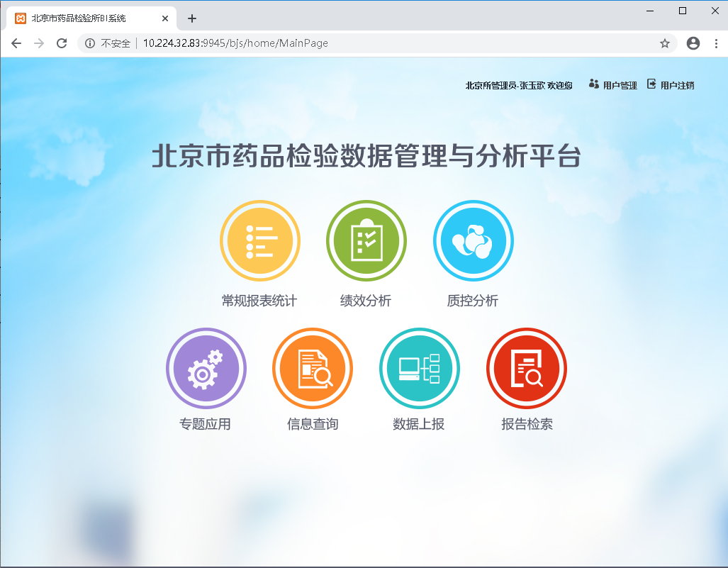Open the Chrome three-dot menu
Viewport: 728px width, 568px height.
pyautogui.click(x=715, y=43)
